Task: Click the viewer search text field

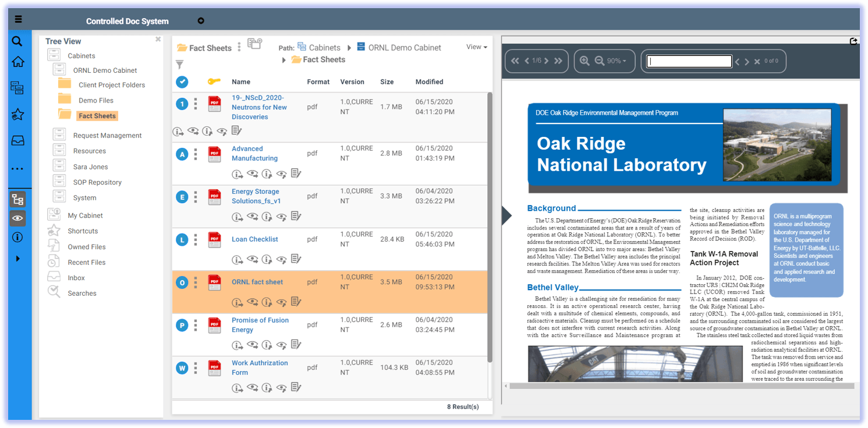Action: [x=689, y=61]
